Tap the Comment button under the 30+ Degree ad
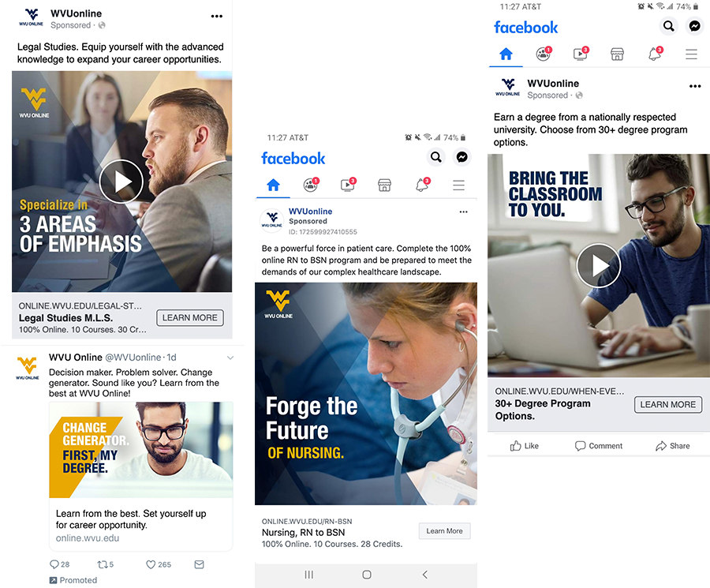 tap(598, 446)
